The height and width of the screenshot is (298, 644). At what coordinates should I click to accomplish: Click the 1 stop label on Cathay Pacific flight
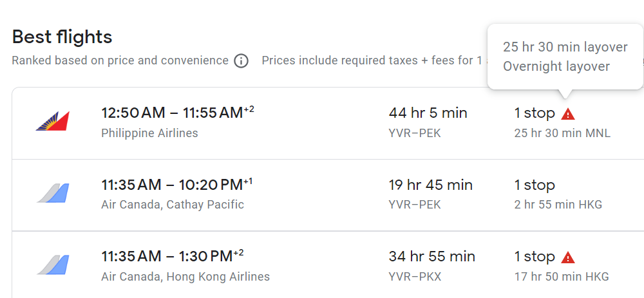pos(534,185)
